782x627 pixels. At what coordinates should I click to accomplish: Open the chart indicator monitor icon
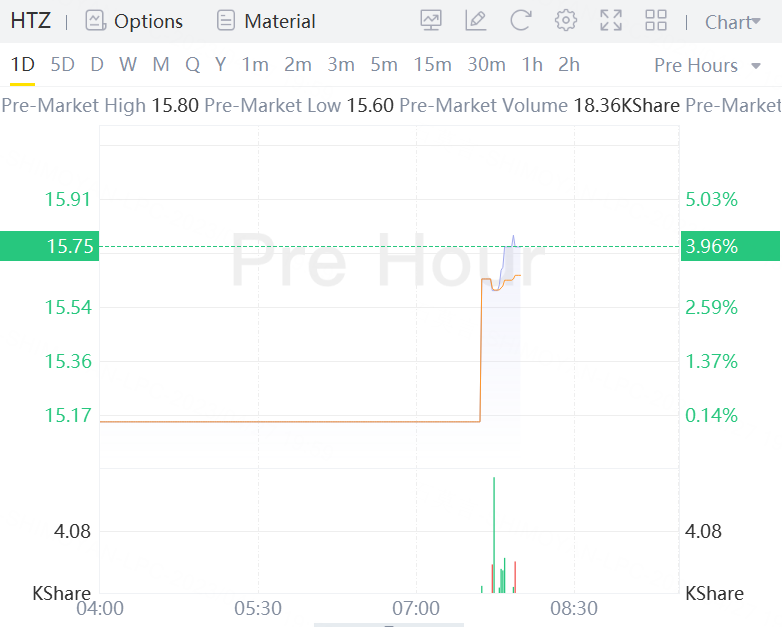(x=431, y=21)
